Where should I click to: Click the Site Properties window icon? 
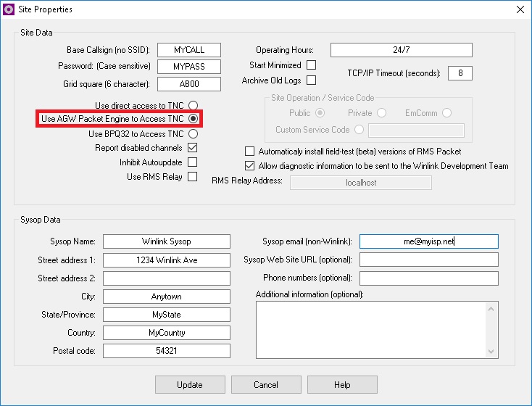[x=9, y=9]
